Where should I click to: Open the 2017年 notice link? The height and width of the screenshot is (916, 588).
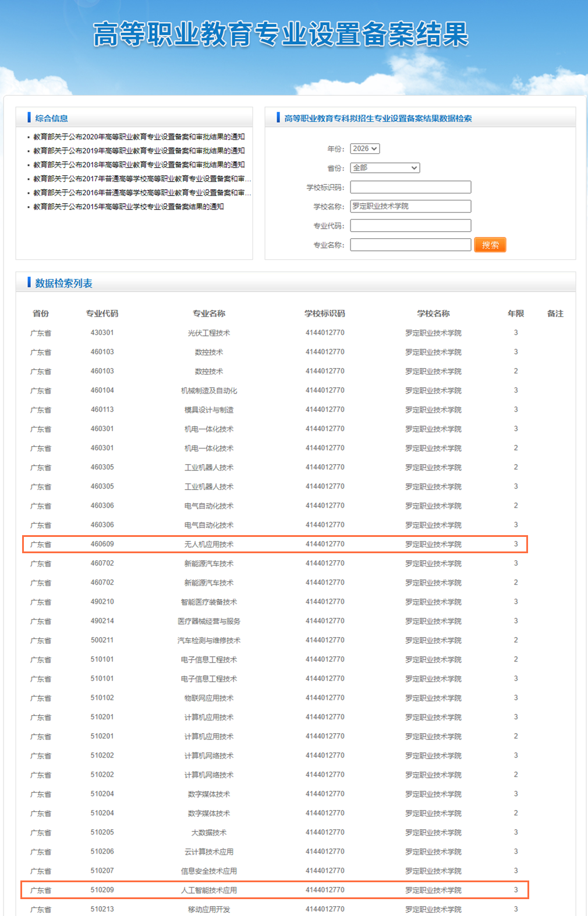[141, 179]
